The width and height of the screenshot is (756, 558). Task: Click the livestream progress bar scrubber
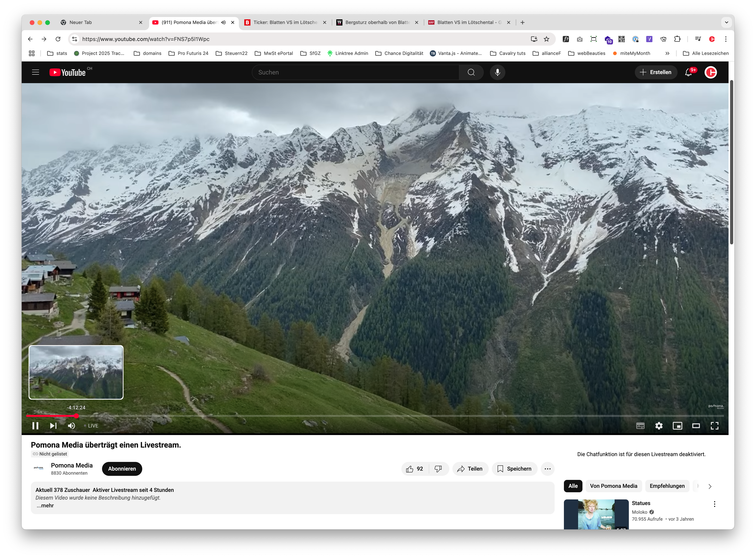(76, 416)
